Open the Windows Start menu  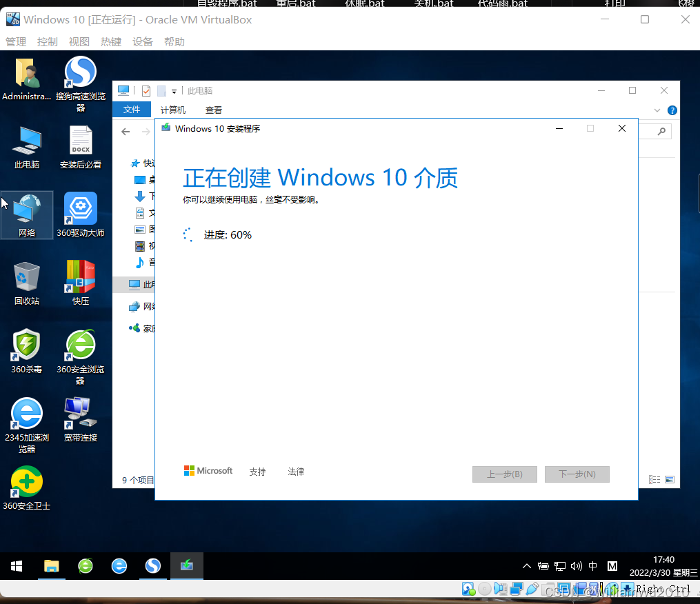click(x=17, y=566)
